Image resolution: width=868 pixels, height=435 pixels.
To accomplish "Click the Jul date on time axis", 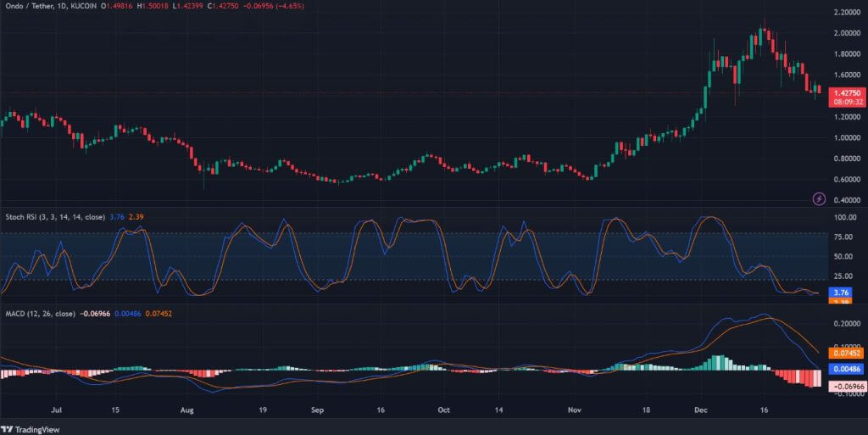I will (56, 410).
